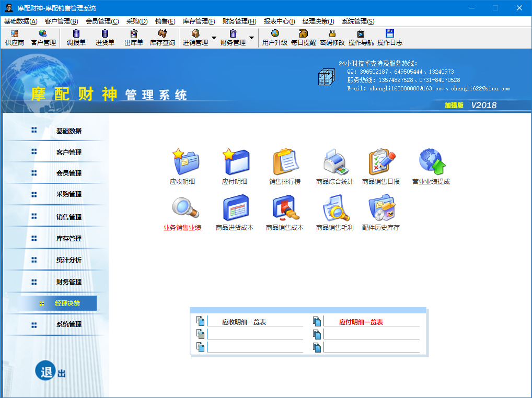Click the document icon beside 应收明细一览表

pos(201,321)
